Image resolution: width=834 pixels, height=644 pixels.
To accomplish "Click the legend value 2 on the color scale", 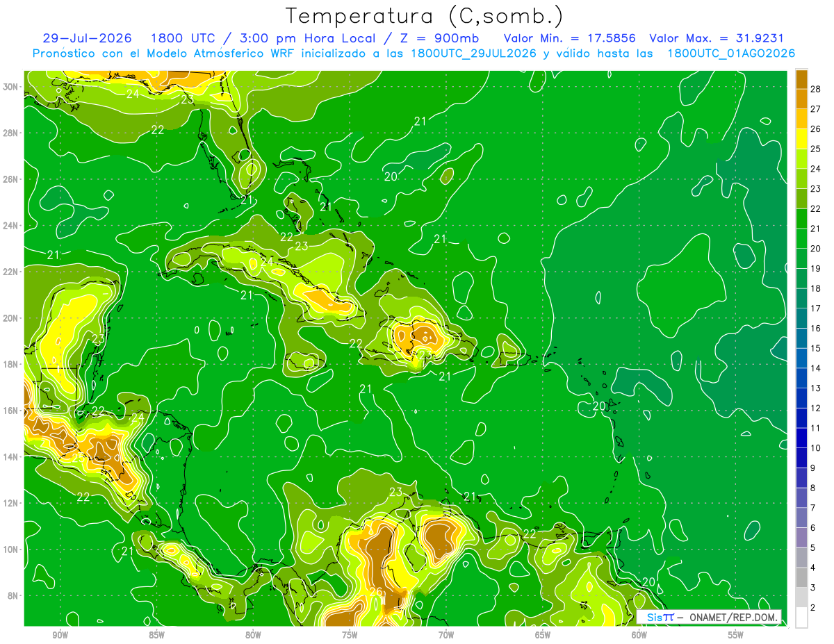I will click(x=814, y=608).
